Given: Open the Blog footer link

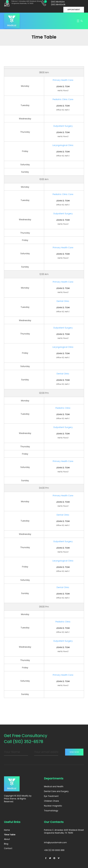Looking at the screenshot, I should (x=6, y=844).
